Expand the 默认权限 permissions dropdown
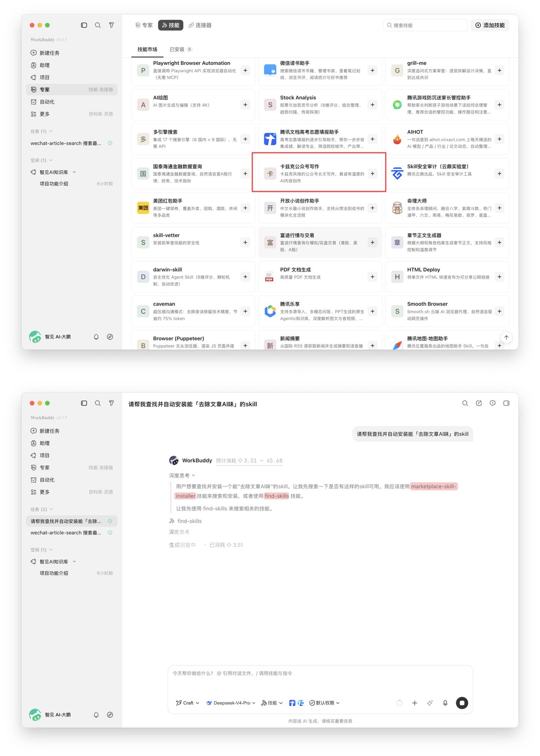The image size is (540, 756). tap(325, 703)
